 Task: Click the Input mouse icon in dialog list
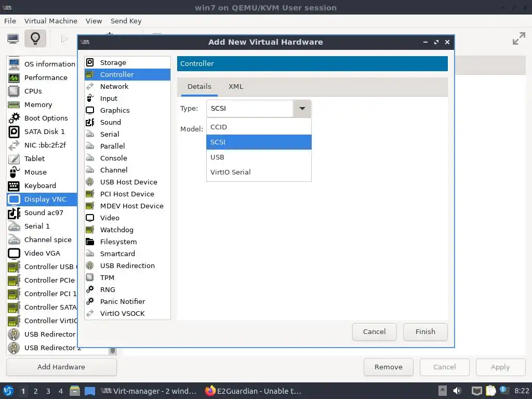90,98
